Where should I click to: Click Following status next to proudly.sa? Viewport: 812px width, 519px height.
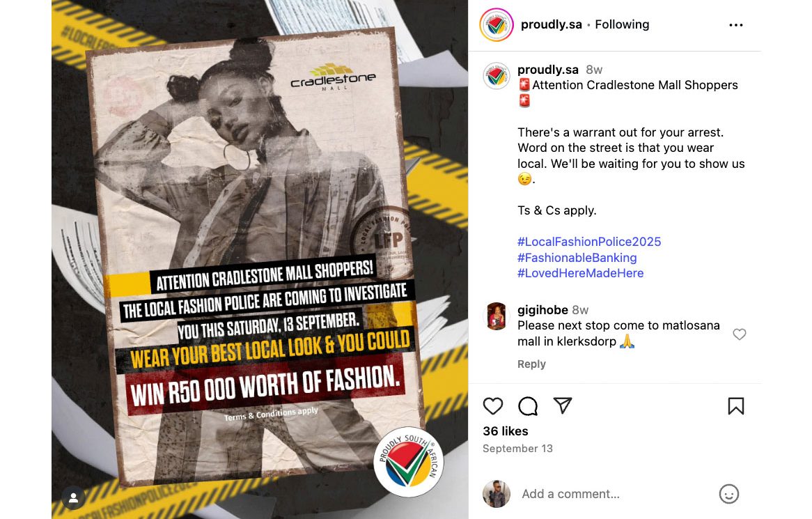(x=622, y=24)
